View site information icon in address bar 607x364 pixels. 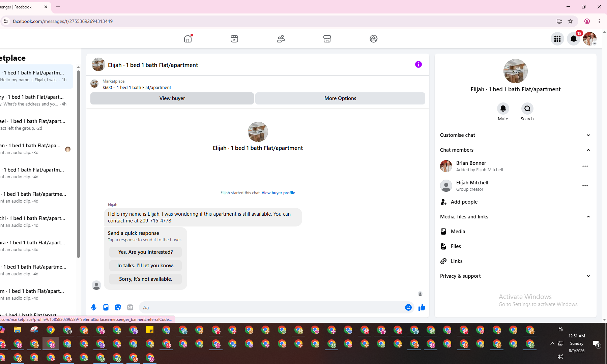point(6,21)
